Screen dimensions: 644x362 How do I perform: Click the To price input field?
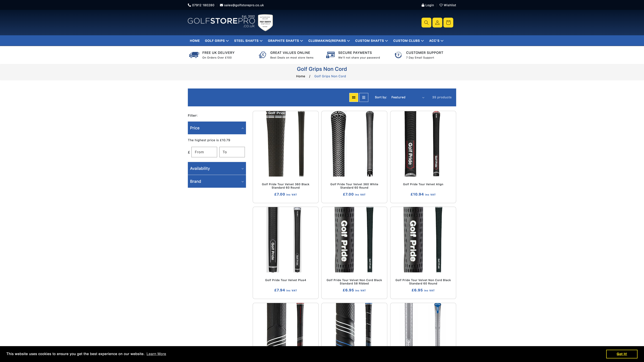232,152
